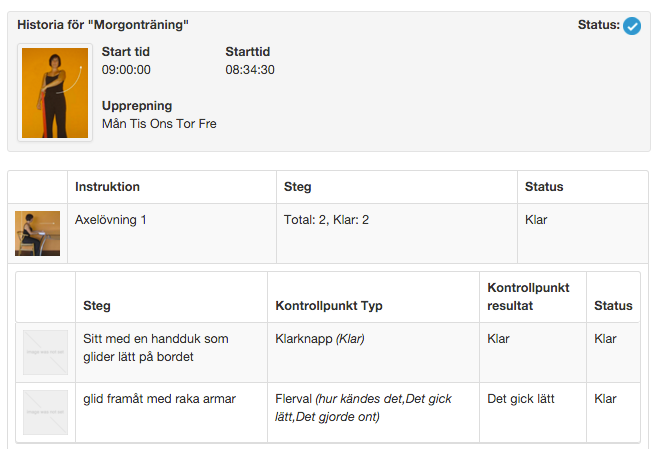Select the Sitt med en handduk step text

156,348
